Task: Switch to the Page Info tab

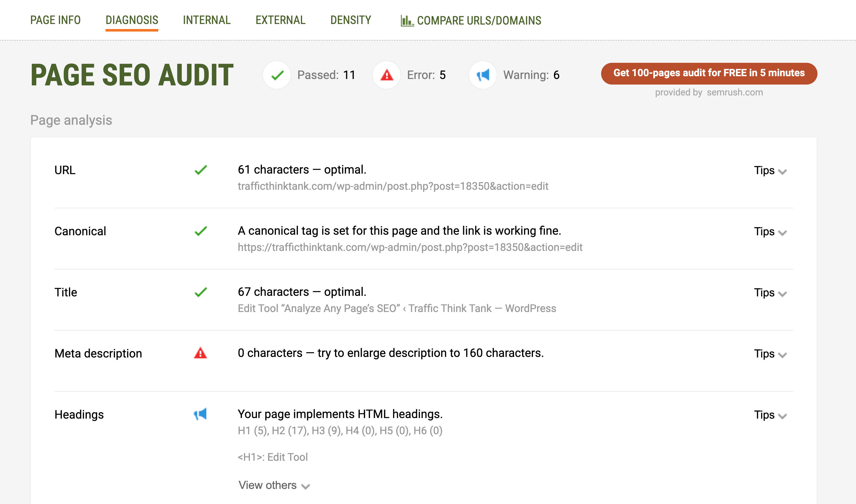Action: (x=55, y=20)
